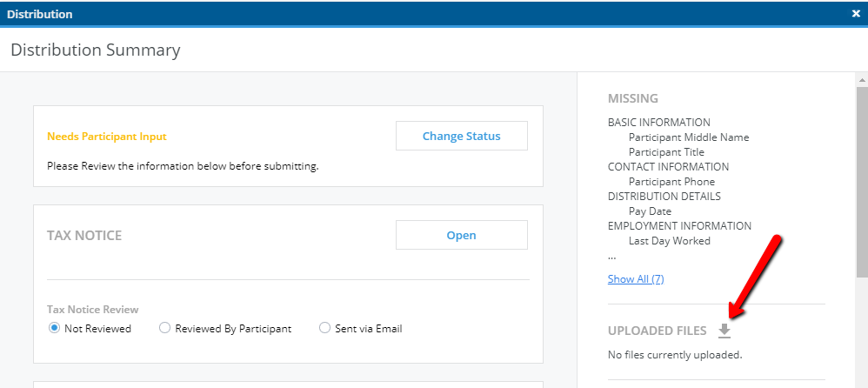Expand missing items with Show All (7)

point(636,279)
